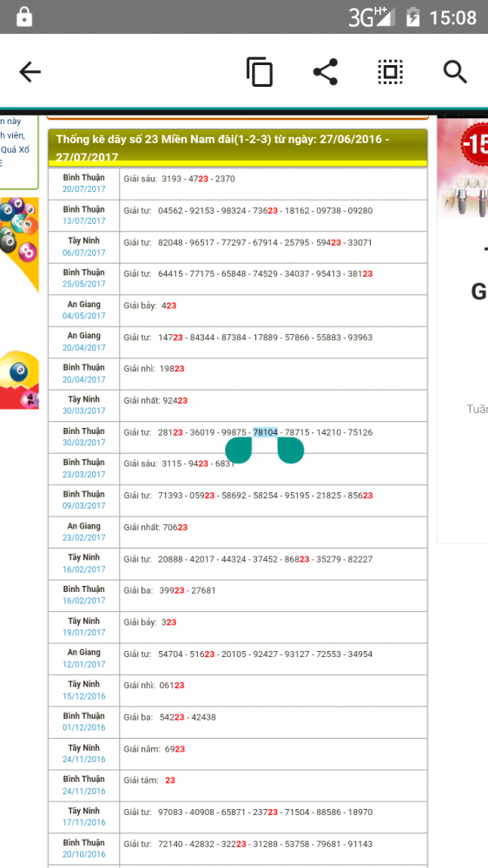Tap the share icon

click(x=326, y=72)
